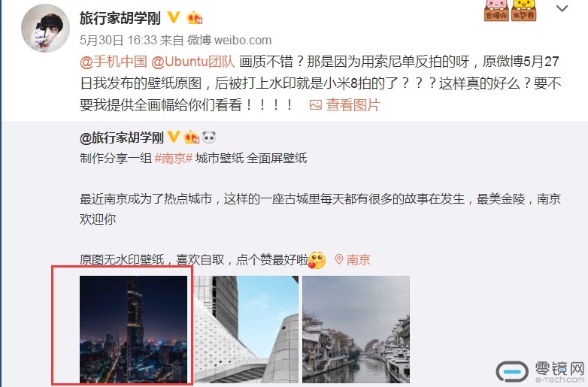Click the blushing emoji after 点个赞最好啦
The image size is (588, 387).
coord(317,260)
